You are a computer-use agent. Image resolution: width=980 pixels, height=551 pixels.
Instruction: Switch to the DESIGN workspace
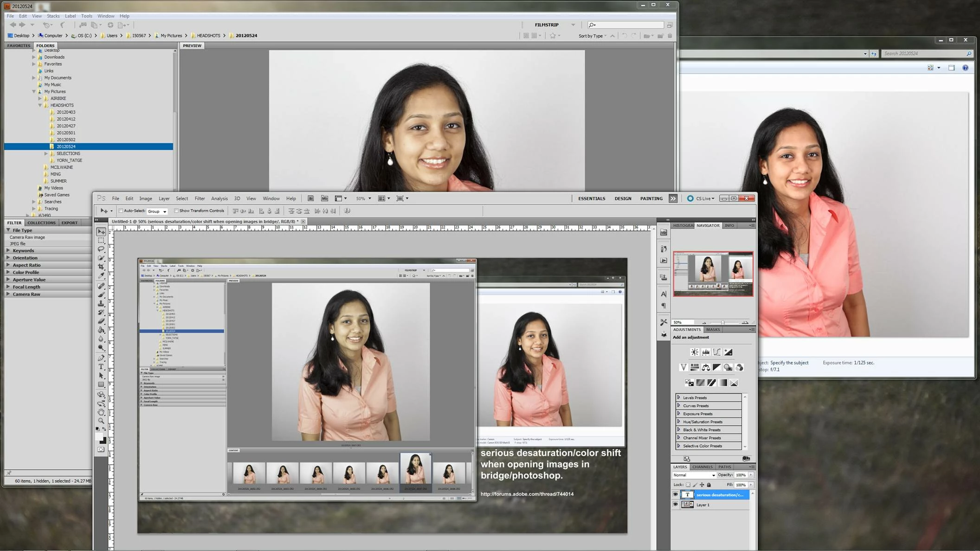click(623, 199)
